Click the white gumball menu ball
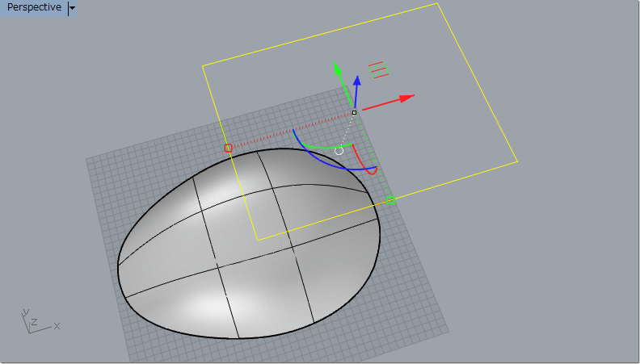Screen dimensions: 640x364 339,151
